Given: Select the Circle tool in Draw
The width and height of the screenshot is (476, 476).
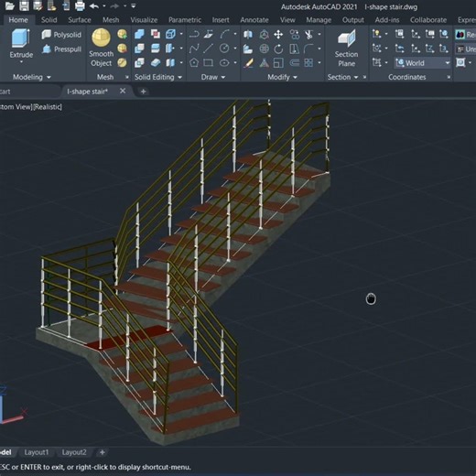Looking at the screenshot, I should point(224,49).
